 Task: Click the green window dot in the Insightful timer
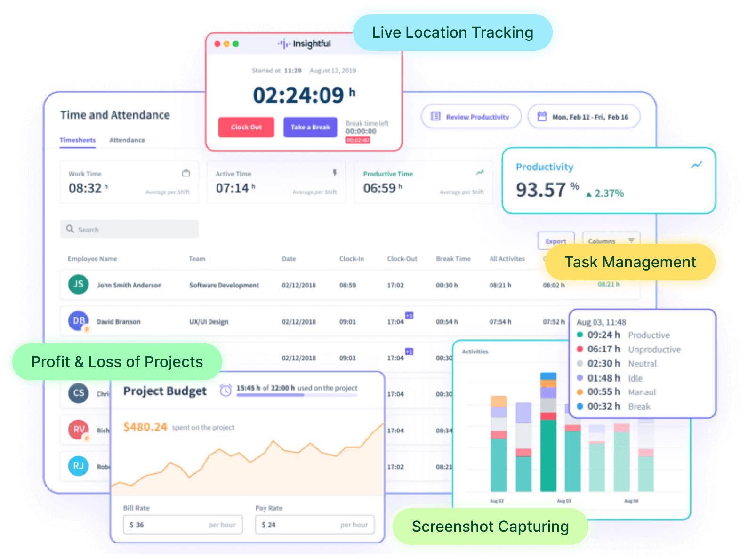point(236,44)
